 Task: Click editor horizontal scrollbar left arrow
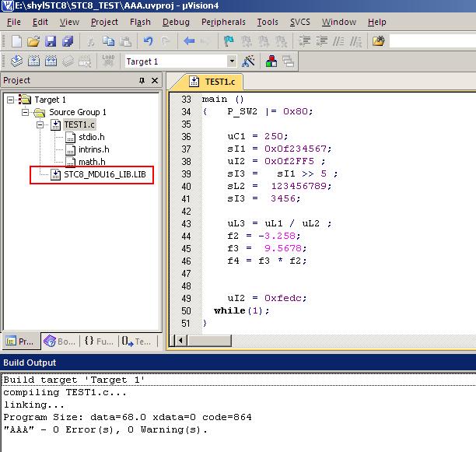181,340
